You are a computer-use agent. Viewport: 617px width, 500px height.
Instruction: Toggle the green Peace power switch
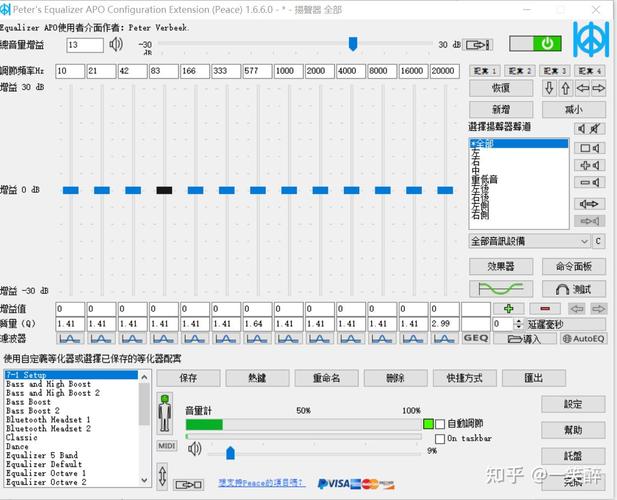(535, 43)
